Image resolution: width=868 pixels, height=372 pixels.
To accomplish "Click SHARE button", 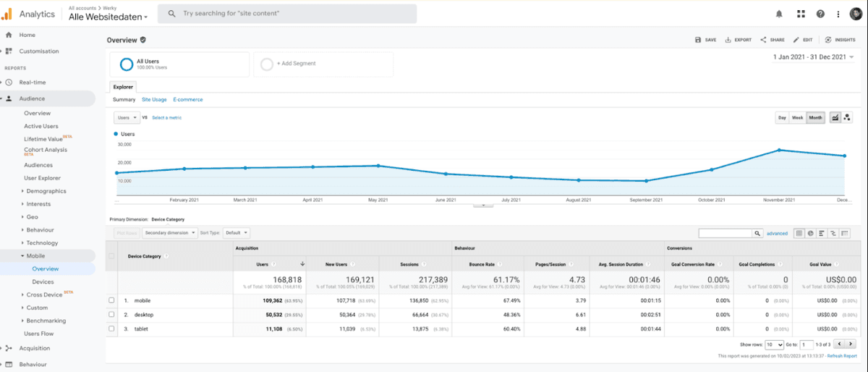I will (x=772, y=40).
